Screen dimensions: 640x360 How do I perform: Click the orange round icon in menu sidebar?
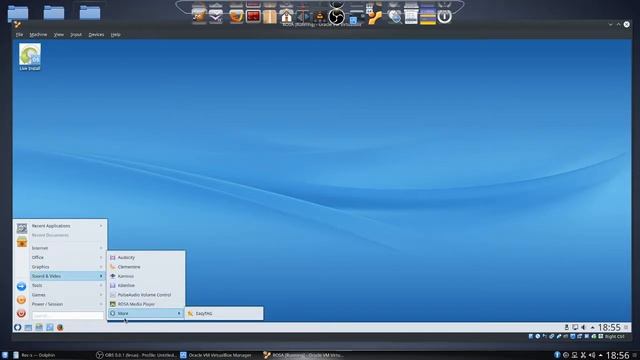tap(22, 300)
